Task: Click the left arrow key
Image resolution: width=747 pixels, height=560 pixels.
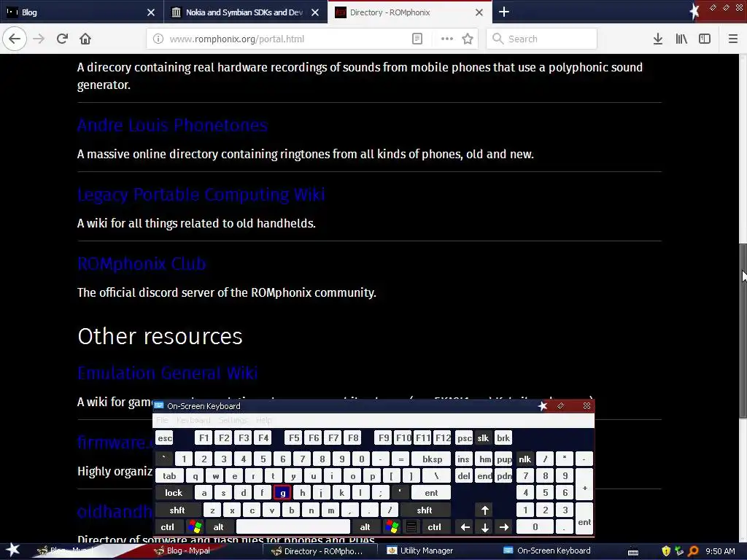Action: point(465,527)
